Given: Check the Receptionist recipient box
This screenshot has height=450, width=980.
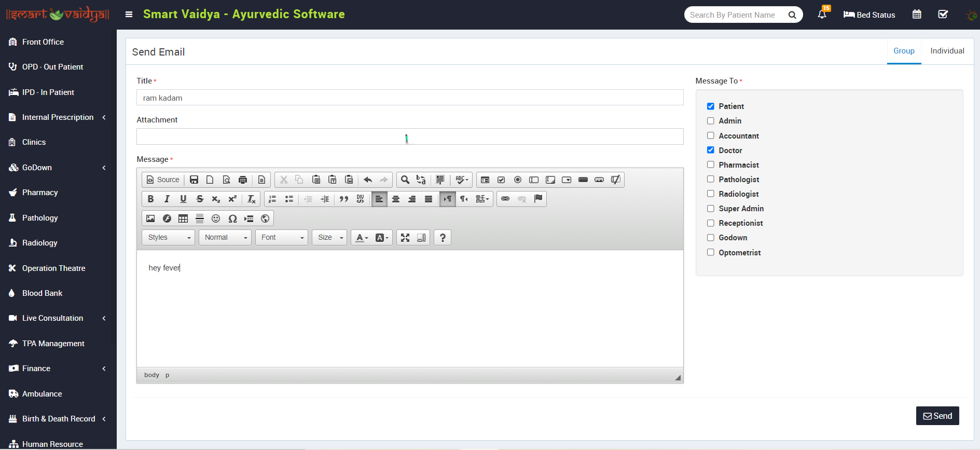Looking at the screenshot, I should coord(711,223).
